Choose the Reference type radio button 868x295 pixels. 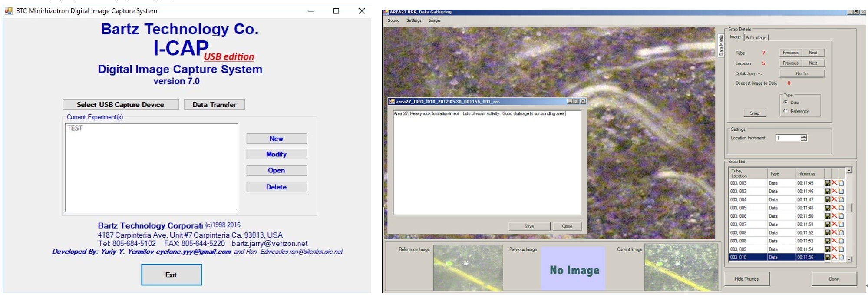click(x=785, y=111)
